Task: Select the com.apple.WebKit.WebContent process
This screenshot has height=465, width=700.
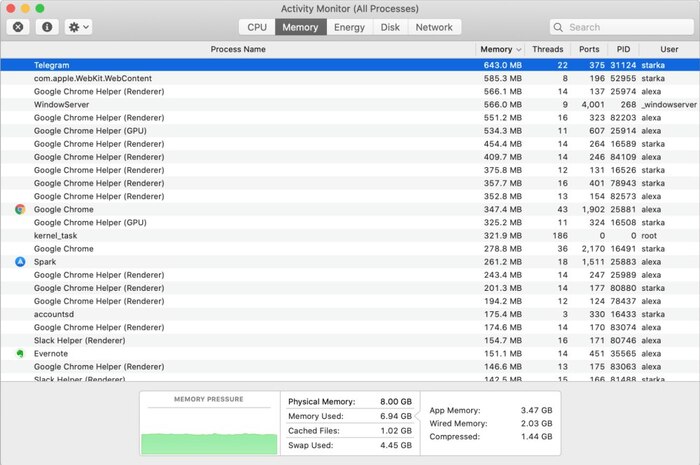Action: 350,78
